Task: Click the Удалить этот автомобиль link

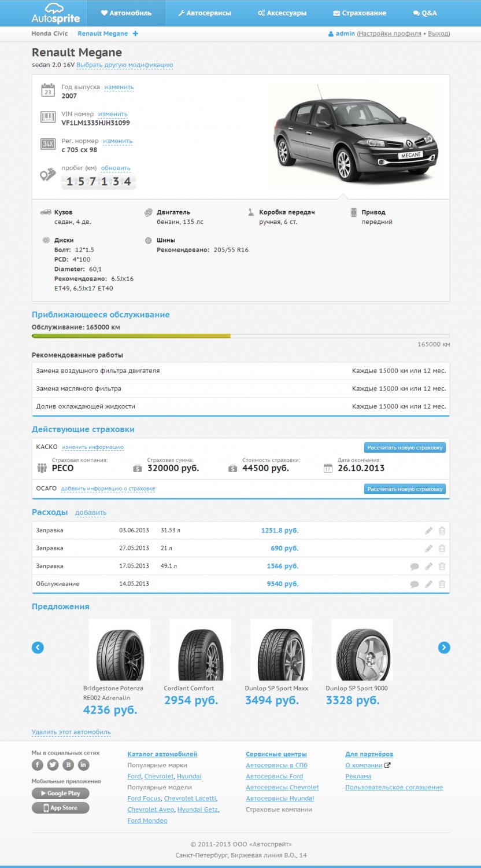Action: click(71, 733)
